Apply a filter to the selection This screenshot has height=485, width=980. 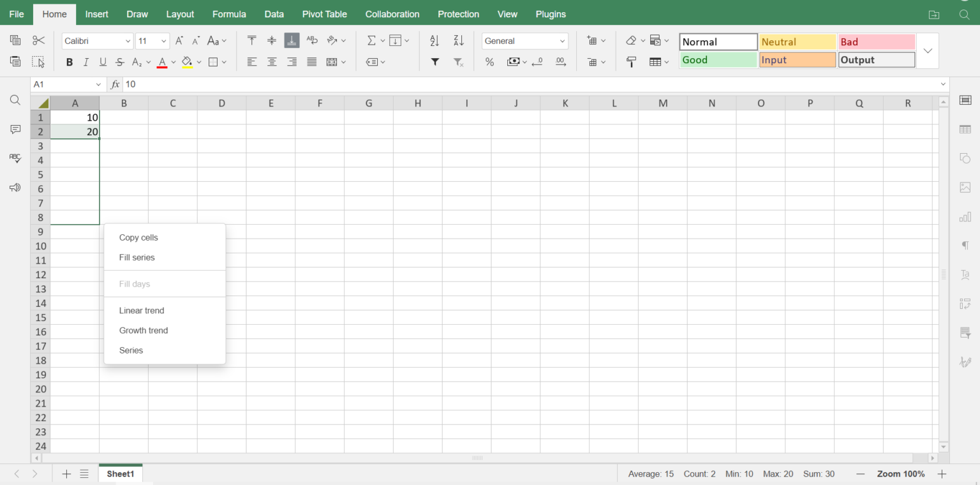coord(435,62)
